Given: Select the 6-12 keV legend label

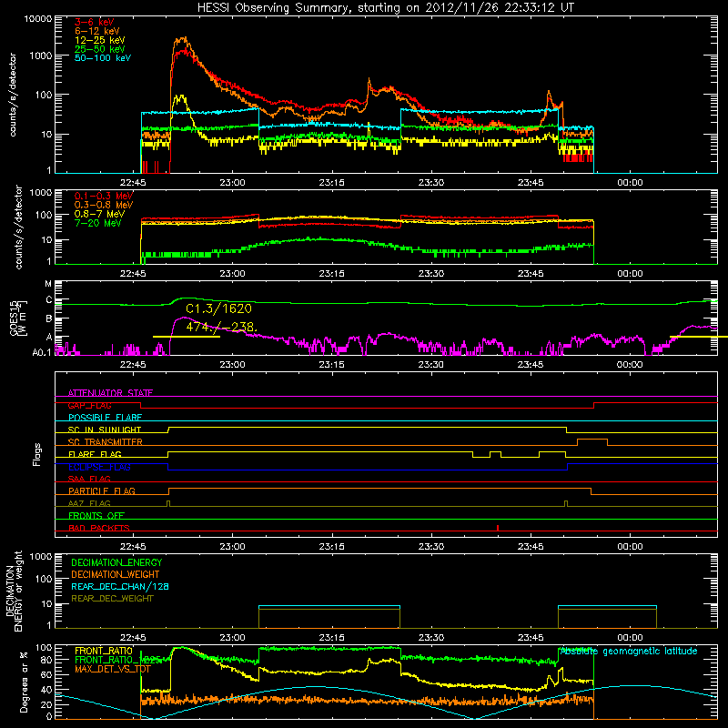Looking at the screenshot, I should [x=97, y=31].
